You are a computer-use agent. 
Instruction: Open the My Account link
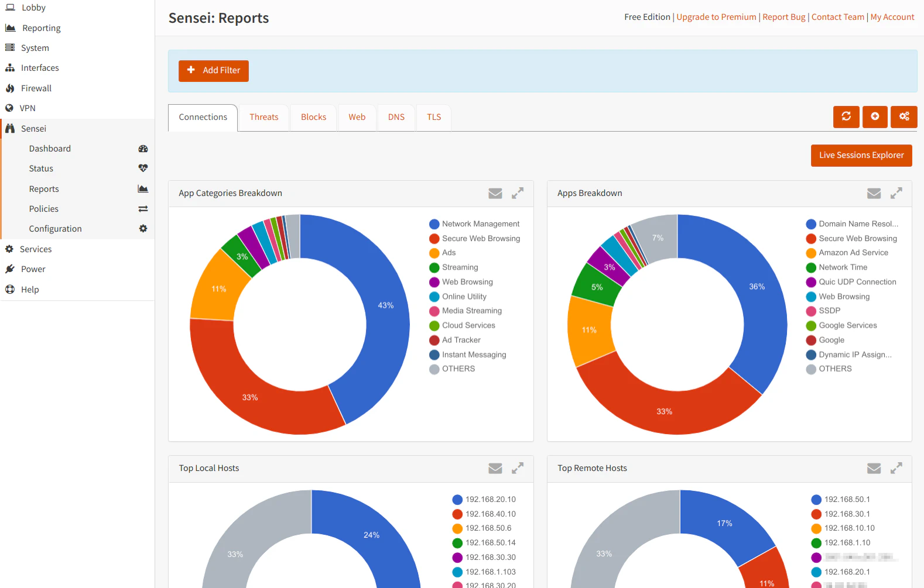click(892, 17)
